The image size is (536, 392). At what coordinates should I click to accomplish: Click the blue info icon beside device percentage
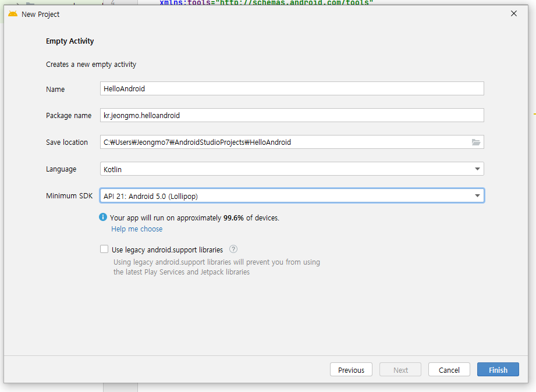pyautogui.click(x=103, y=217)
